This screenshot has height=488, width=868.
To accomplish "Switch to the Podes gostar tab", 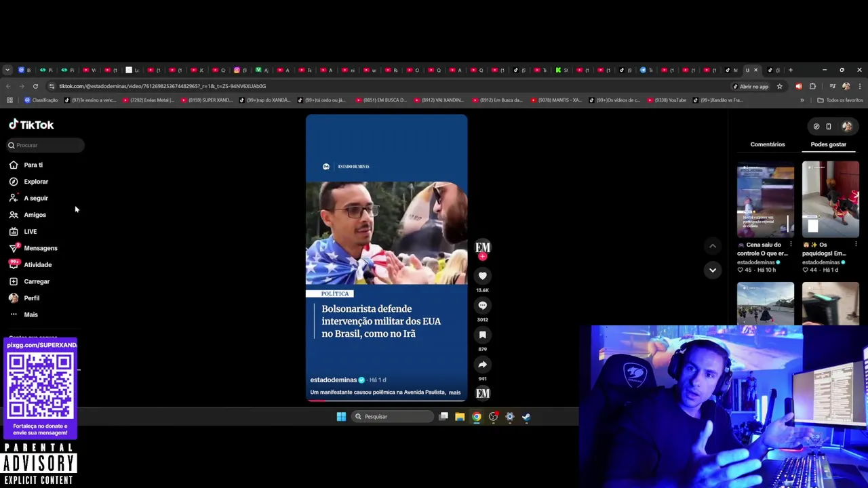I will pos(828,144).
